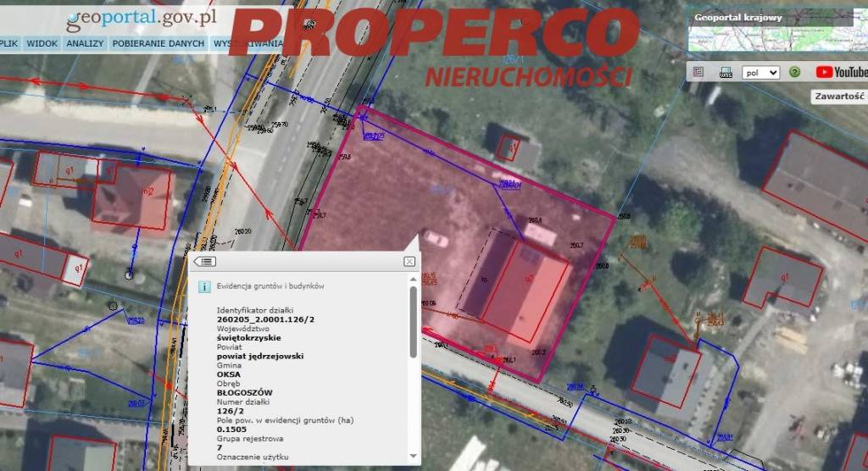This screenshot has width=868, height=471.
Task: Click the popup vertical scrollbar thumb
Action: pyautogui.click(x=413, y=322)
